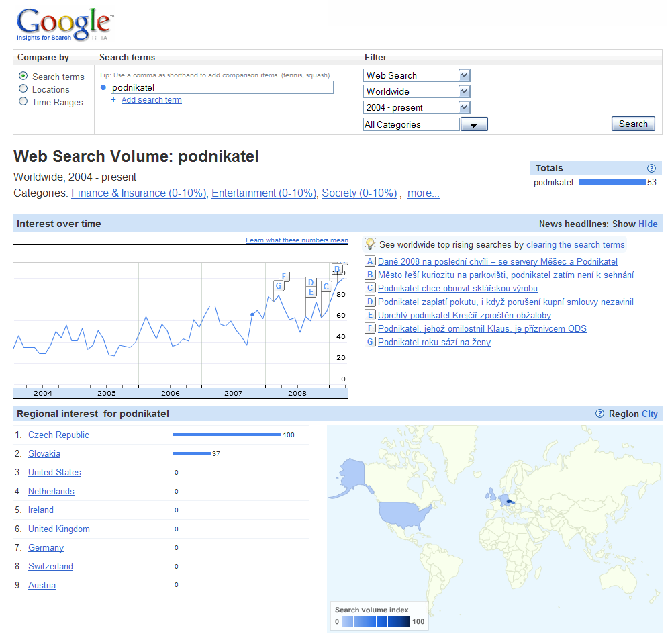Open the Austria region link

42,585
